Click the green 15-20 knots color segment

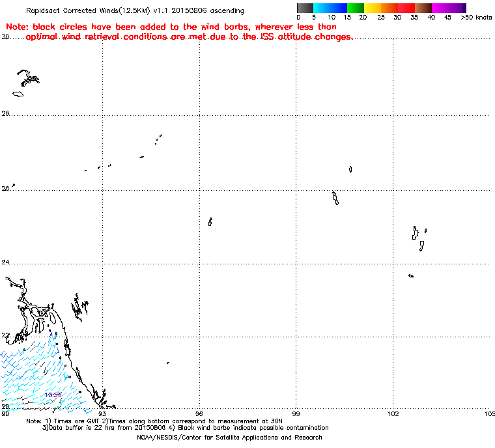tap(356, 8)
